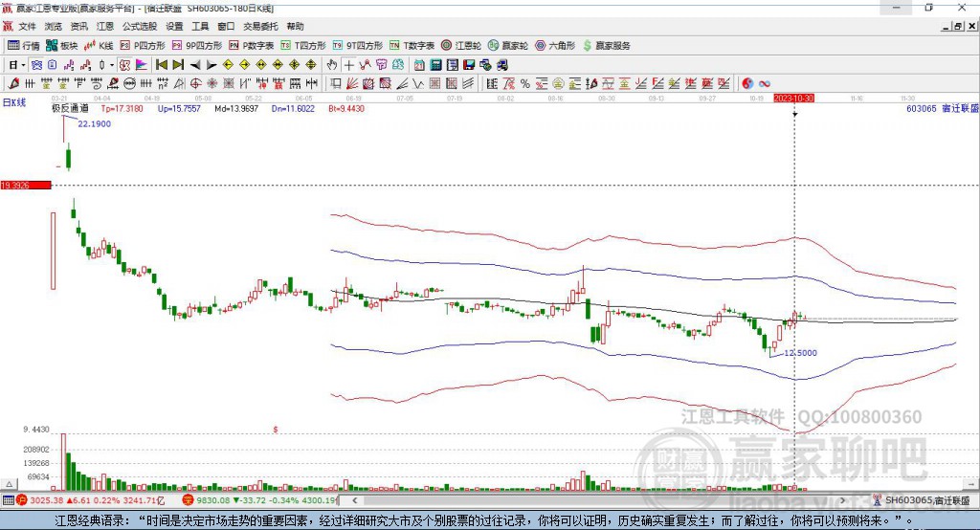The width and height of the screenshot is (980, 530).
Task: Click the up triangle button beside volume panel
Action: point(9,484)
